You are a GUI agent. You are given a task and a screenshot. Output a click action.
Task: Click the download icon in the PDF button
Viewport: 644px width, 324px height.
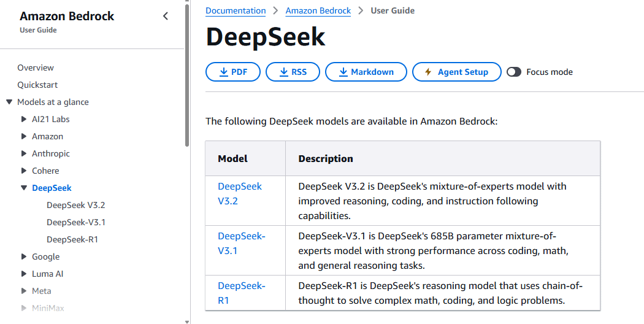pos(223,72)
